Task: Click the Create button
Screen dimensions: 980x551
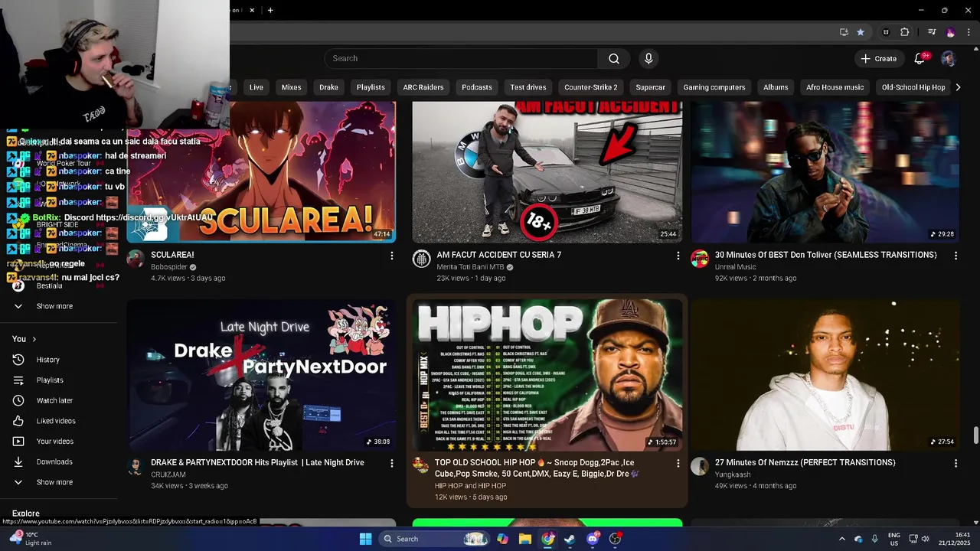Action: click(878, 59)
